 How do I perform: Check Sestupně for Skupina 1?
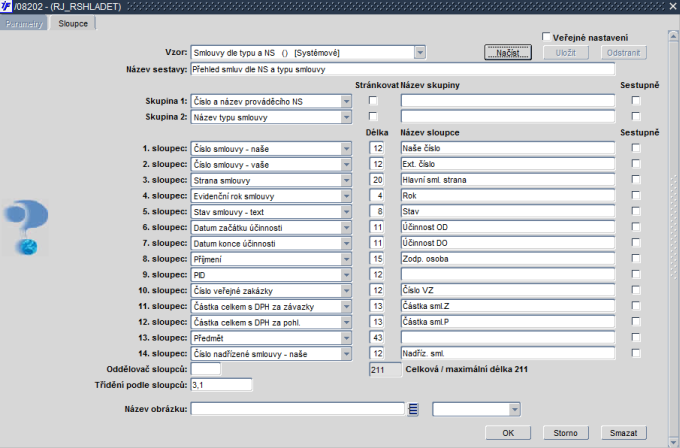636,101
